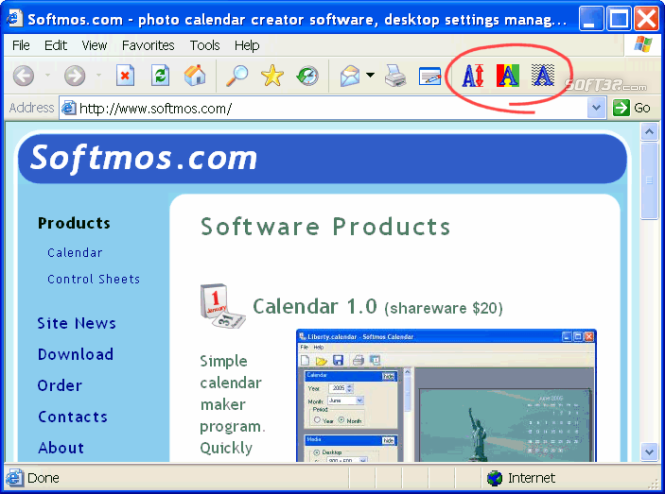This screenshot has width=665, height=494.
Task: Click the red-blue text size toolbar icon
Action: pyautogui.click(x=472, y=76)
